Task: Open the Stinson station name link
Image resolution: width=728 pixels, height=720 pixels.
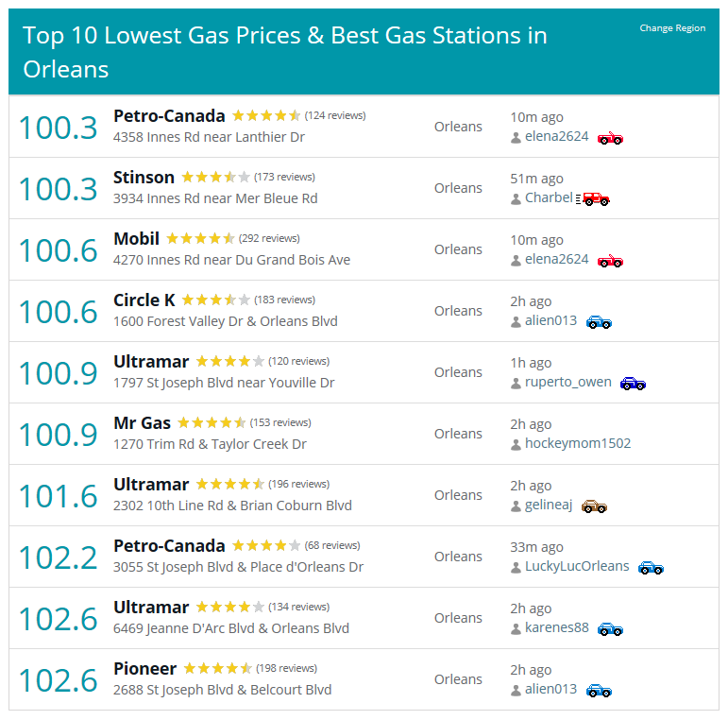Action: [144, 177]
